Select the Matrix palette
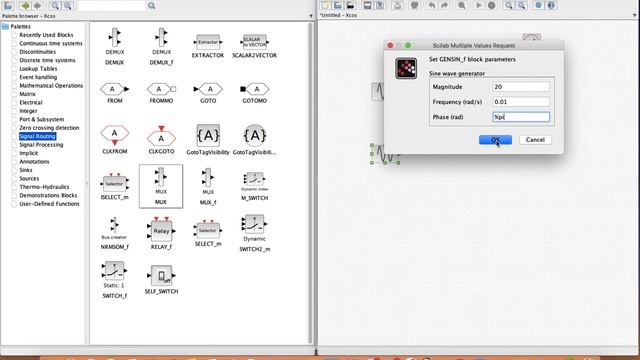Viewport: 640px width, 360px height. 27,94
